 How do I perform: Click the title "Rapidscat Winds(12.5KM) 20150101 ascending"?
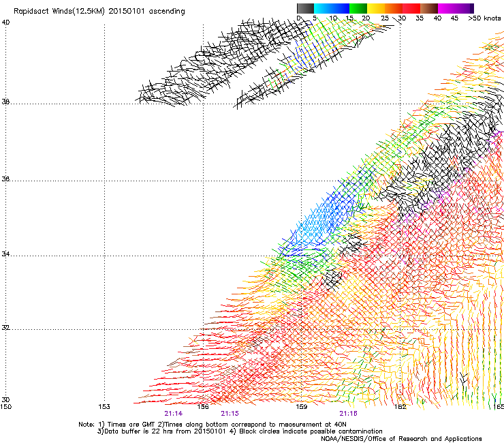[x=99, y=12]
